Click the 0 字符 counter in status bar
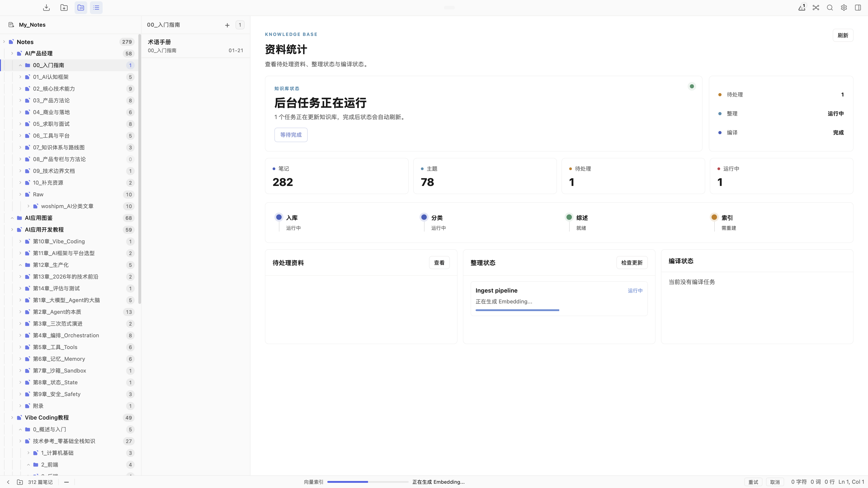Viewport: 868px width, 488px height. pos(799,482)
